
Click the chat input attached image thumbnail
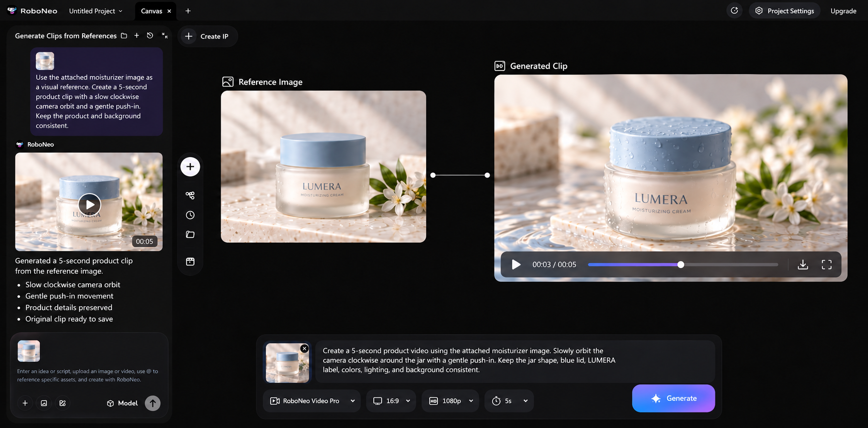pyautogui.click(x=29, y=351)
